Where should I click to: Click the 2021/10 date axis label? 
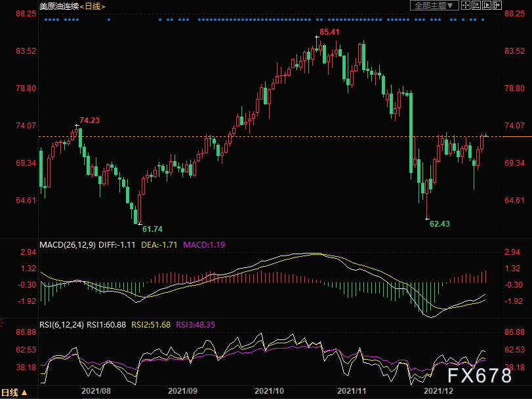pos(269,391)
